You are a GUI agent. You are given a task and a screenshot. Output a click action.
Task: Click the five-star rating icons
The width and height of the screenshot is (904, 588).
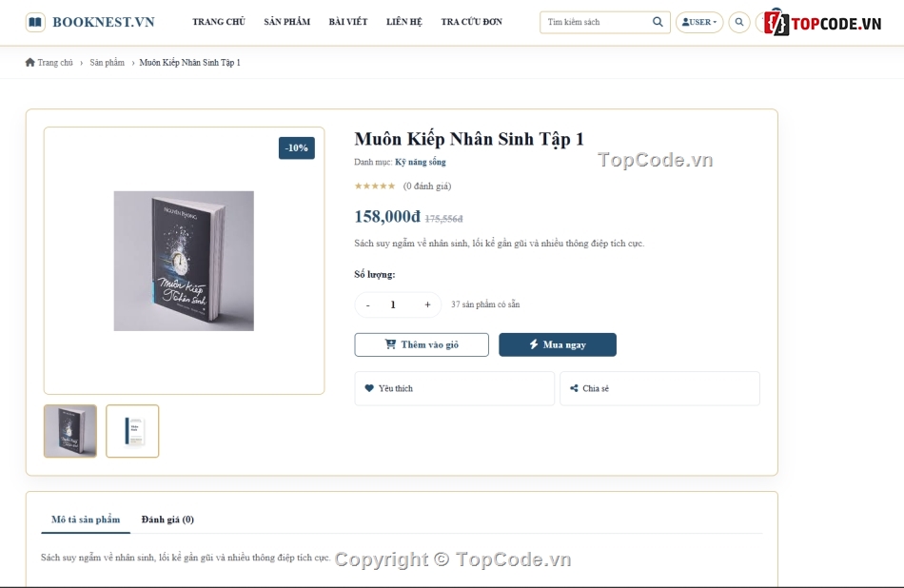click(x=375, y=186)
